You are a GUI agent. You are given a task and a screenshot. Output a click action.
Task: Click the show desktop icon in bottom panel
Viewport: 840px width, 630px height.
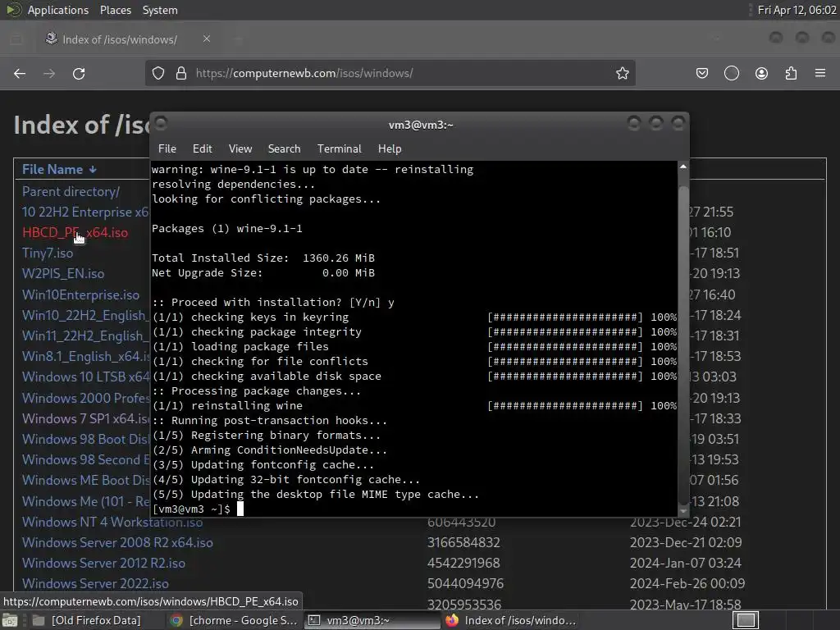9,620
